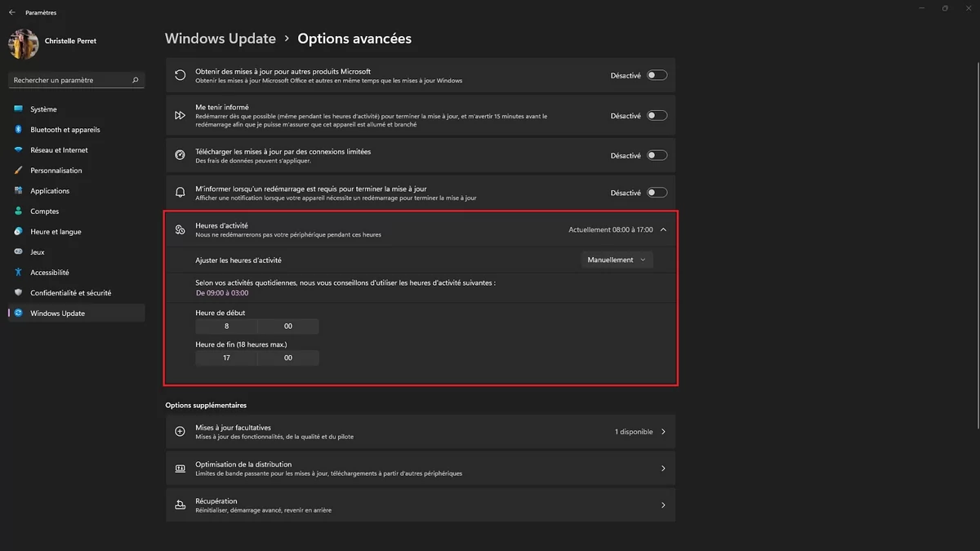Open Heure et langue in the sidebar

click(x=77, y=232)
